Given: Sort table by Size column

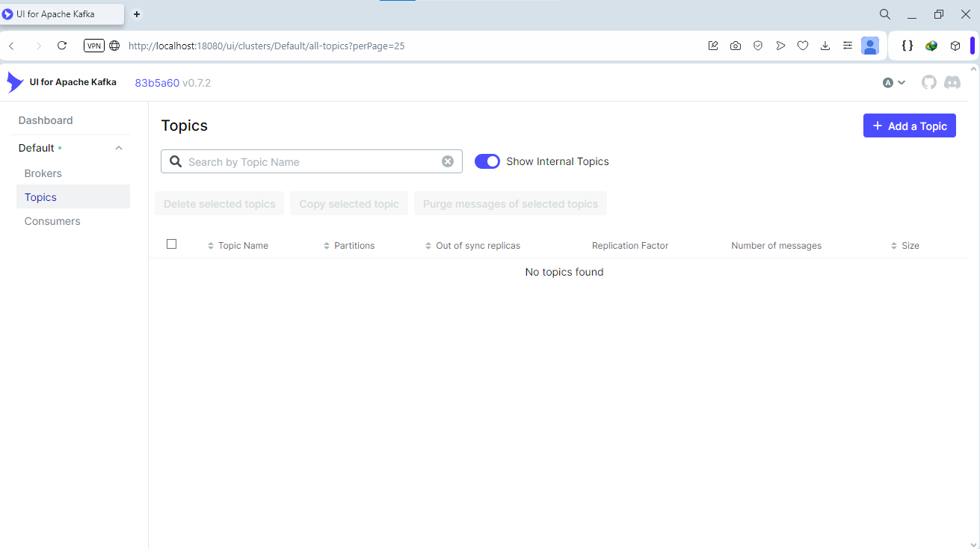Looking at the screenshot, I should pyautogui.click(x=905, y=246).
